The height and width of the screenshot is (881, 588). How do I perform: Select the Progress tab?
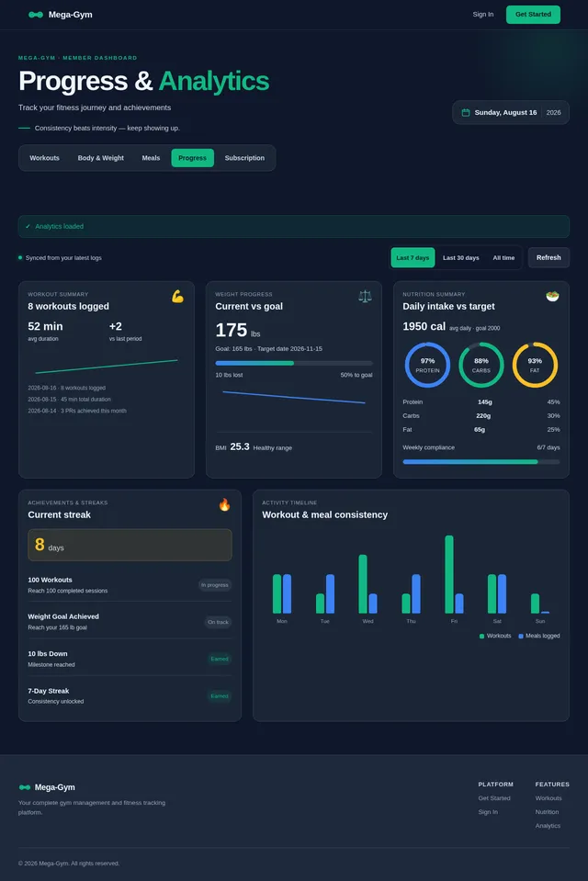click(192, 158)
